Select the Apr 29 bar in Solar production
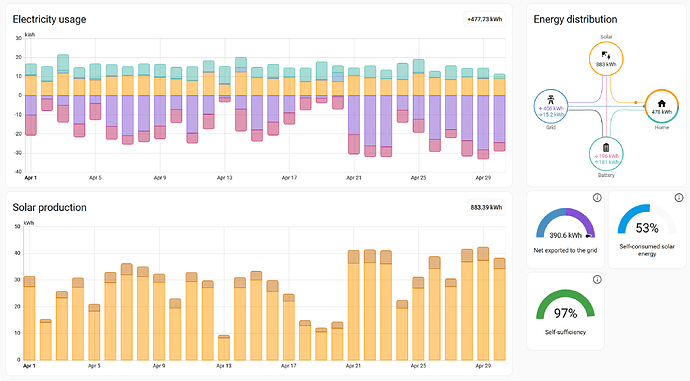This screenshot has height=381, width=690. coord(483,304)
